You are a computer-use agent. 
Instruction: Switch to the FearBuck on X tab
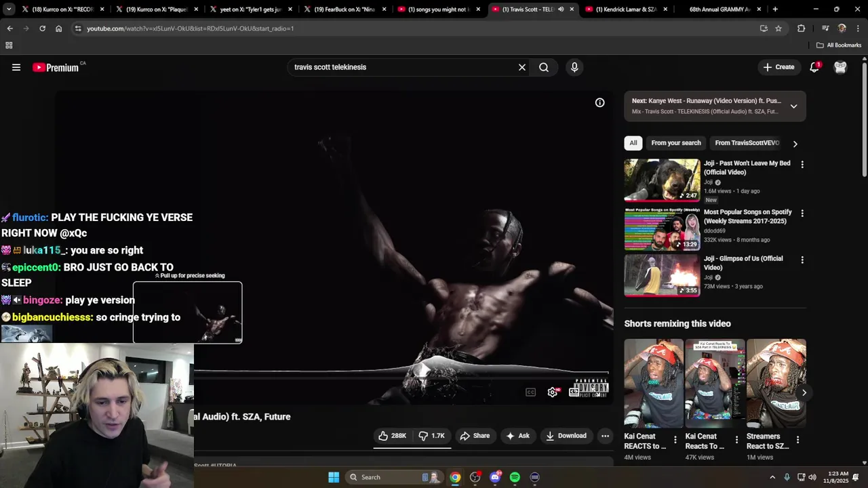344,9
